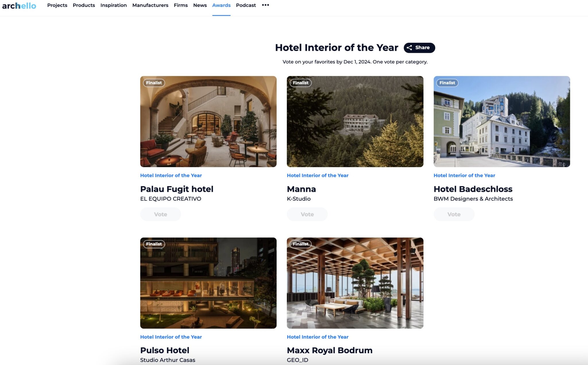Open category link above Manna title

pyautogui.click(x=318, y=175)
